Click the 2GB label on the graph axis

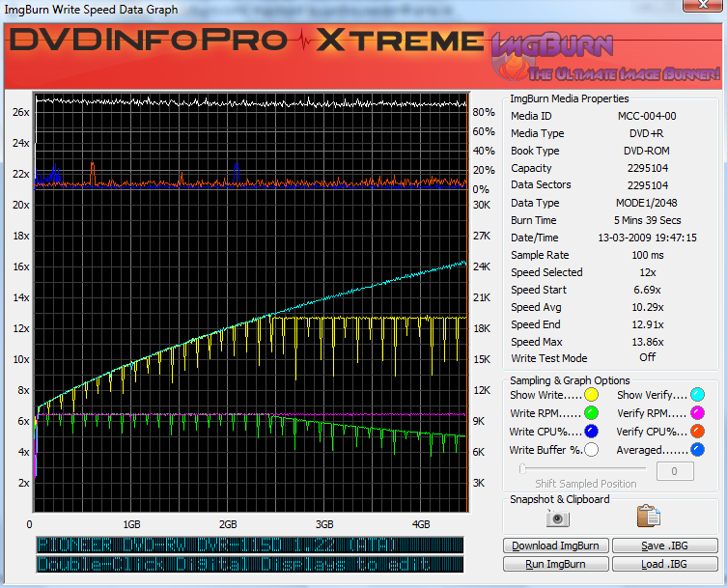coord(228,524)
